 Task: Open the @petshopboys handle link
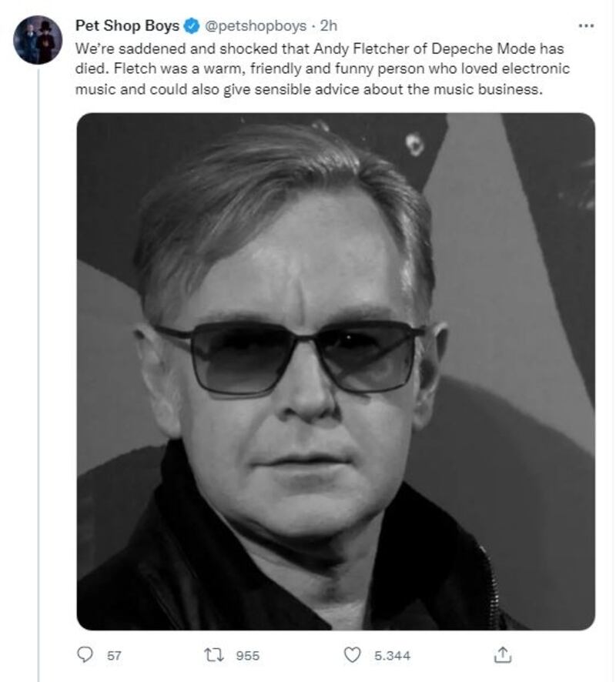255,26
